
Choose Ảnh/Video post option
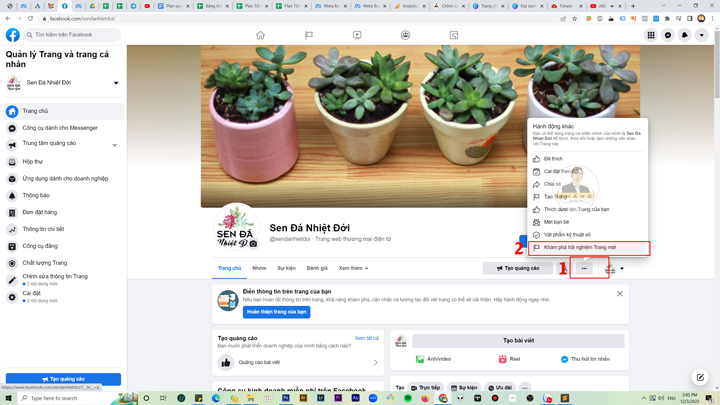tap(433, 359)
